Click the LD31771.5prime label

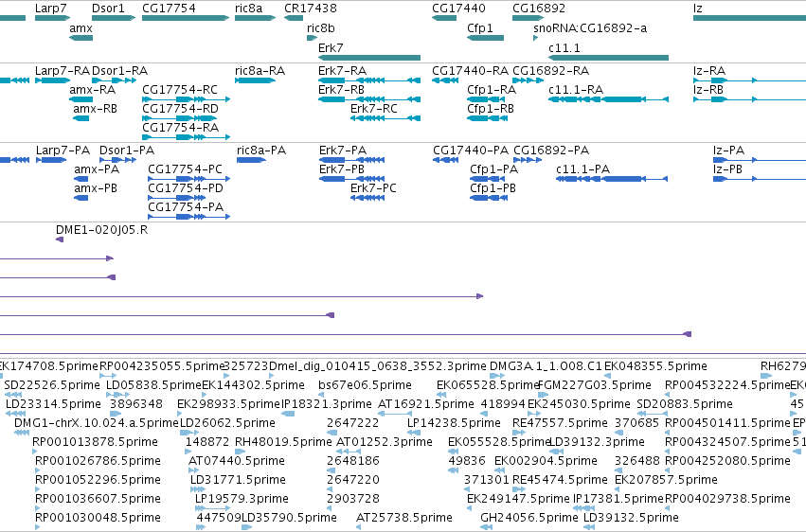click(238, 480)
